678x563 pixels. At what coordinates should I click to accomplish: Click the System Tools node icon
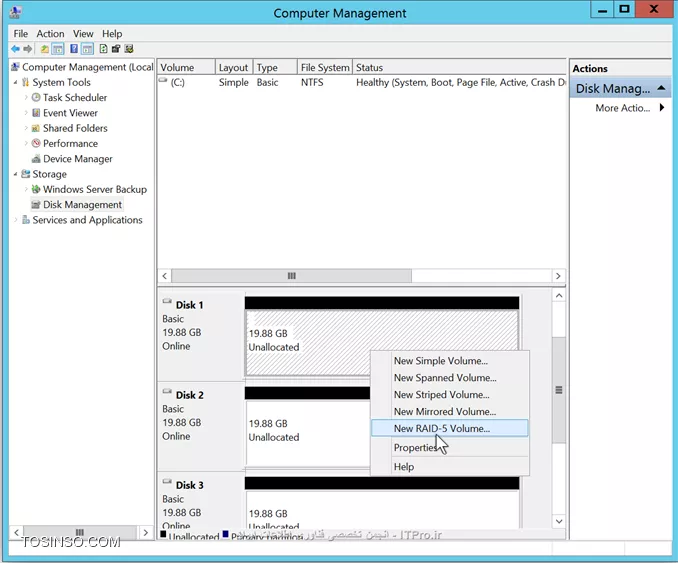[x=26, y=82]
